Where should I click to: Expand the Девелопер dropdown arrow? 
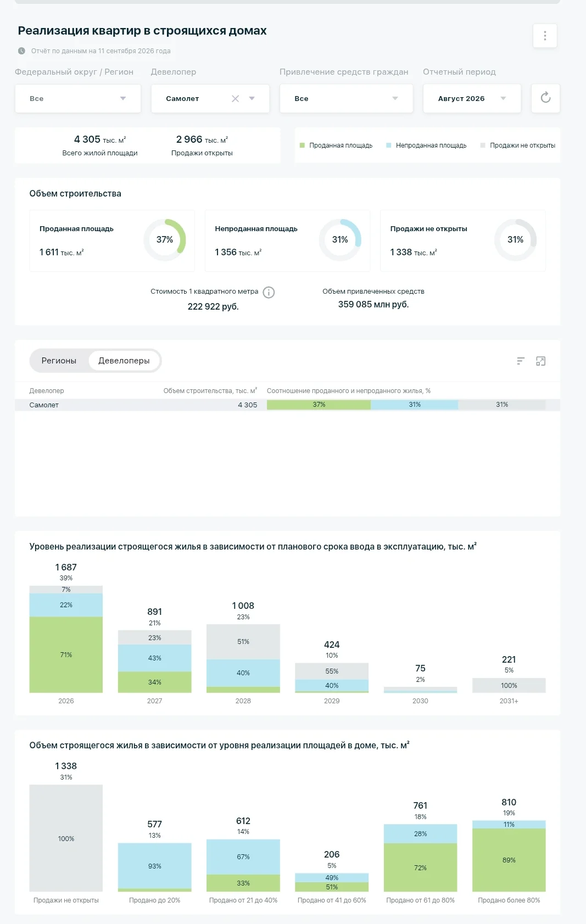(252, 99)
